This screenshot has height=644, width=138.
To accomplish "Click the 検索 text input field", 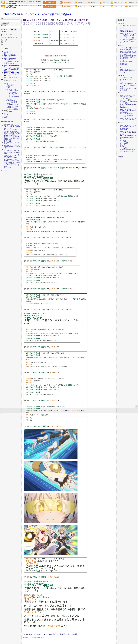I will tap(11, 21).
